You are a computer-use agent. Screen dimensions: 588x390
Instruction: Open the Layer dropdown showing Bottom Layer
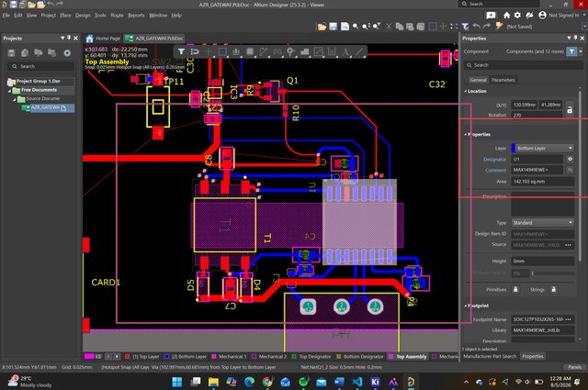(x=543, y=148)
